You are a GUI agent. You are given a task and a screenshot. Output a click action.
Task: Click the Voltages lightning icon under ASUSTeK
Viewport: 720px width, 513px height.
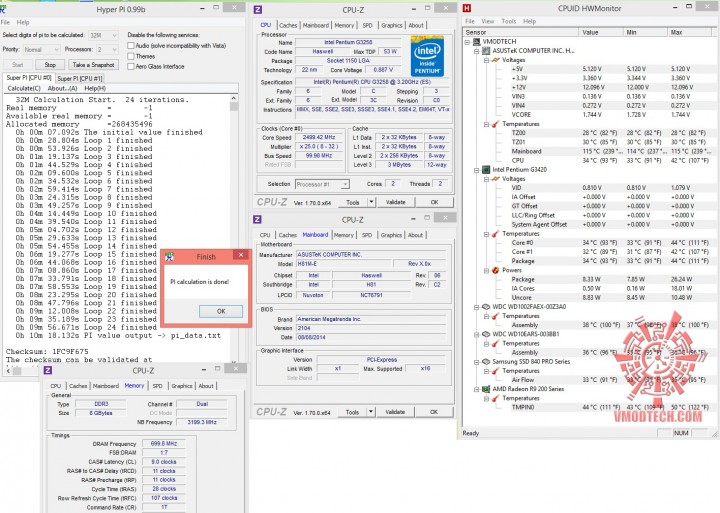(495, 60)
